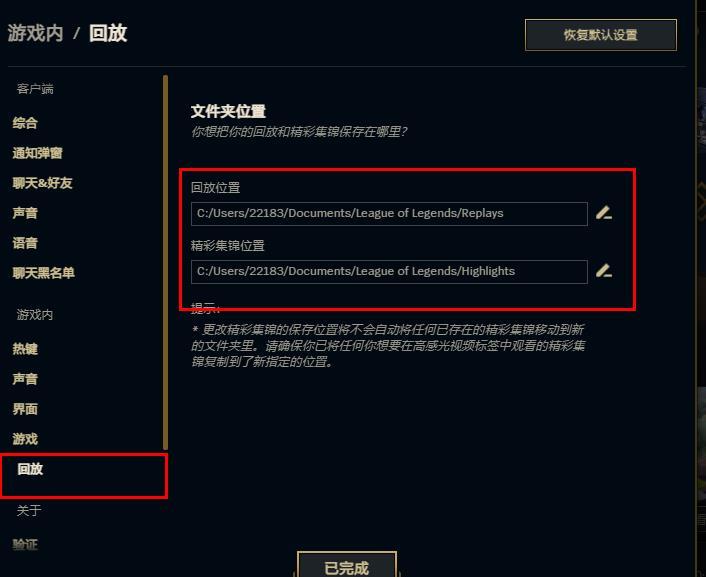Open the in-game 声音 settings
706x577 pixels.
click(25, 379)
